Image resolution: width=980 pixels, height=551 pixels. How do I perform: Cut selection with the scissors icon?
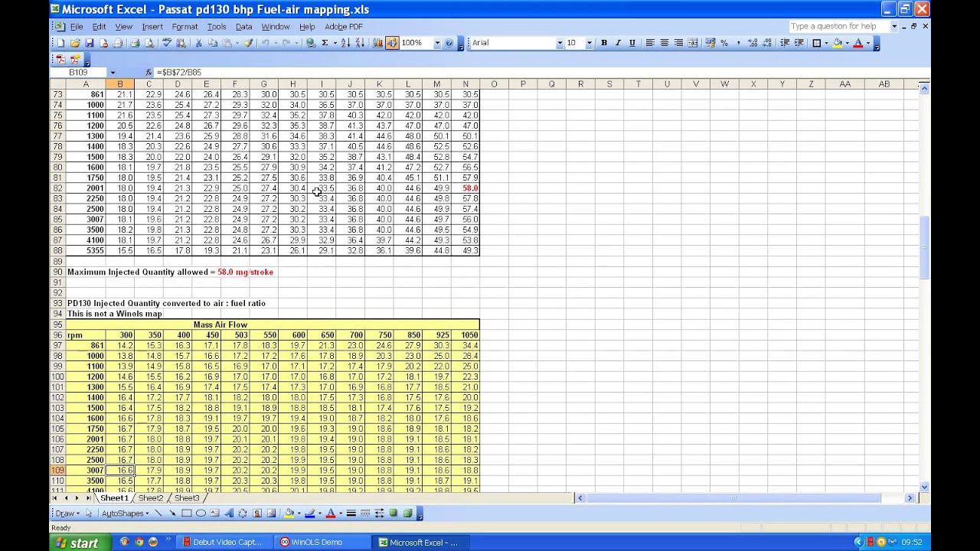198,43
